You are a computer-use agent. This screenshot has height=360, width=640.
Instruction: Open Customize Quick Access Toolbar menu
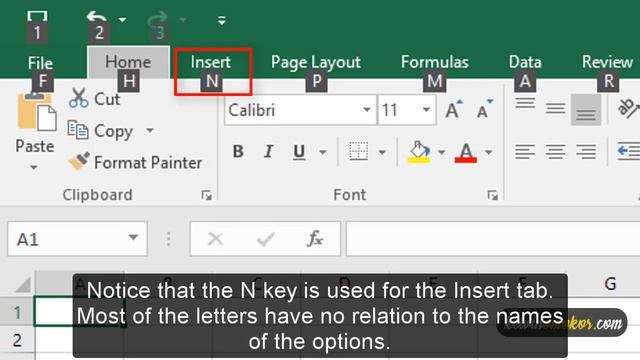(222, 20)
